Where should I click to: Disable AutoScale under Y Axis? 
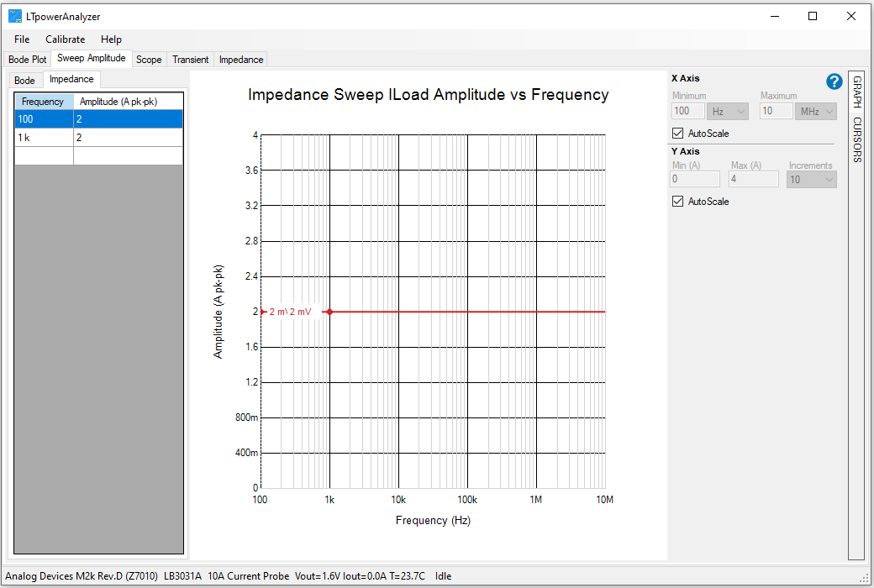coord(678,201)
